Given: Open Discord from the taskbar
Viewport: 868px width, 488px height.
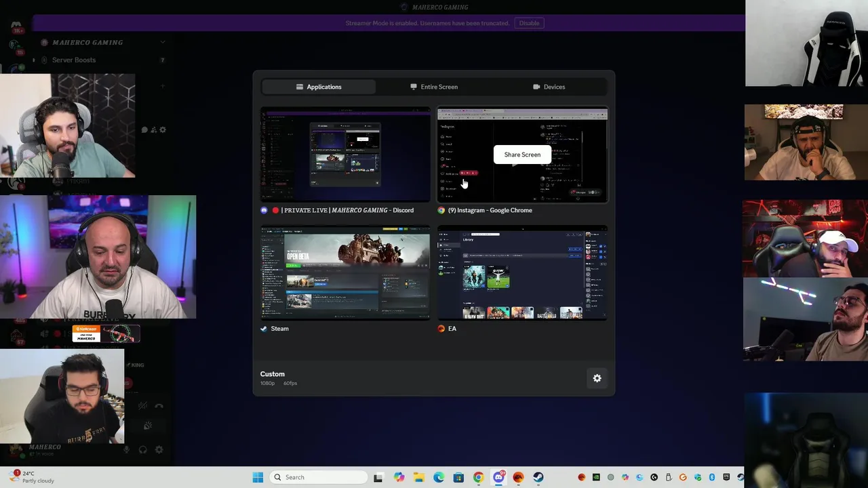Looking at the screenshot, I should pyautogui.click(x=498, y=477).
